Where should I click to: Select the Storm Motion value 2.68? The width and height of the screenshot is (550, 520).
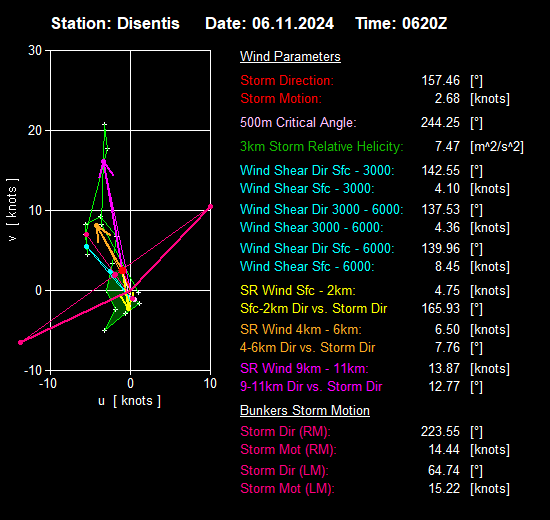(447, 98)
